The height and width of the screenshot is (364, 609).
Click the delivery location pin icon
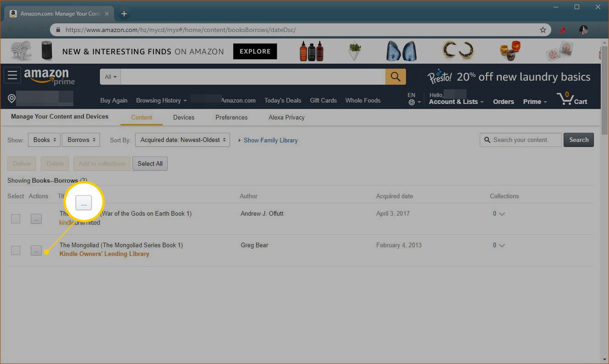(12, 99)
